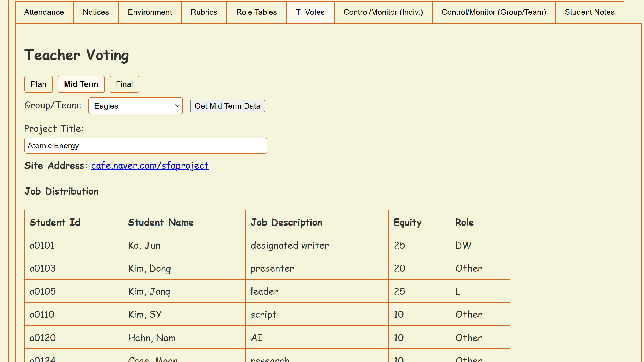The width and height of the screenshot is (644, 362).
Task: Click the Equity column header
Action: pyautogui.click(x=408, y=222)
